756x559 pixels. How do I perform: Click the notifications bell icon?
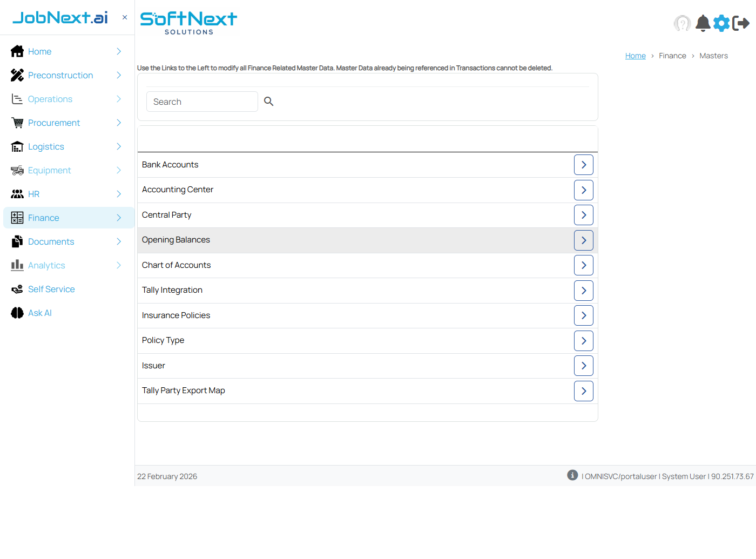703,23
